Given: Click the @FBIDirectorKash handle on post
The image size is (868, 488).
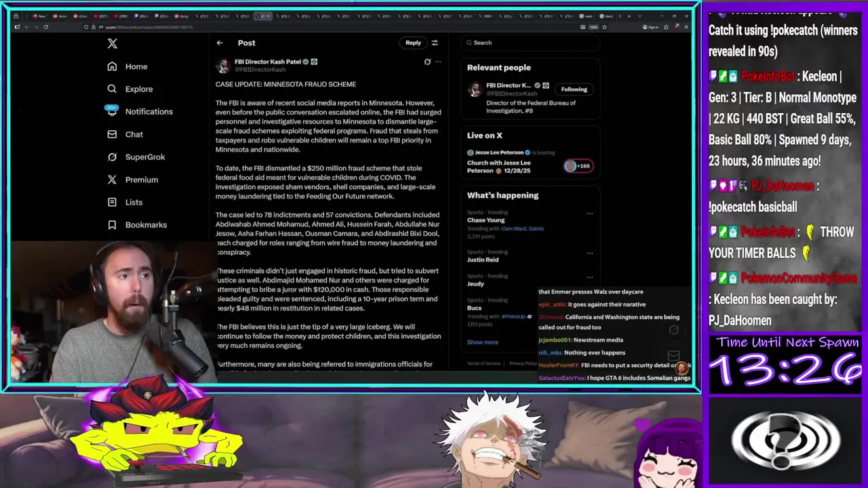Looking at the screenshot, I should (260, 70).
